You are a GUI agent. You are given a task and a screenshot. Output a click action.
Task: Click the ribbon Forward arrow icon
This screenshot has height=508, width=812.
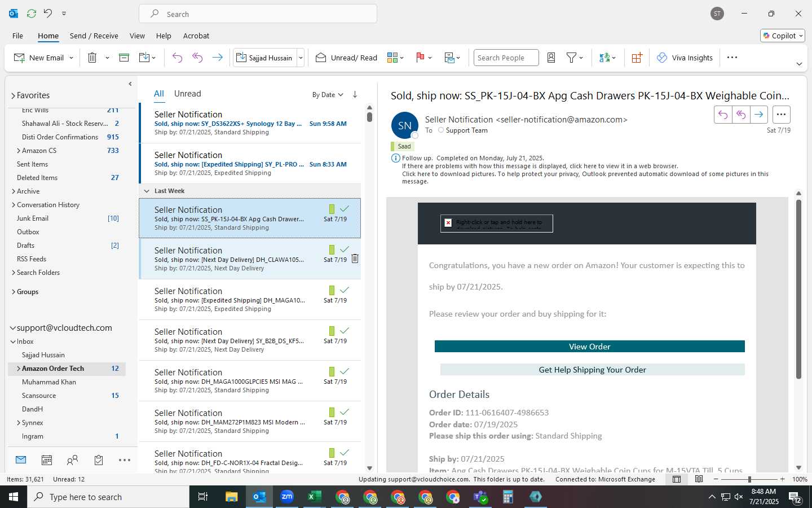[217, 58]
